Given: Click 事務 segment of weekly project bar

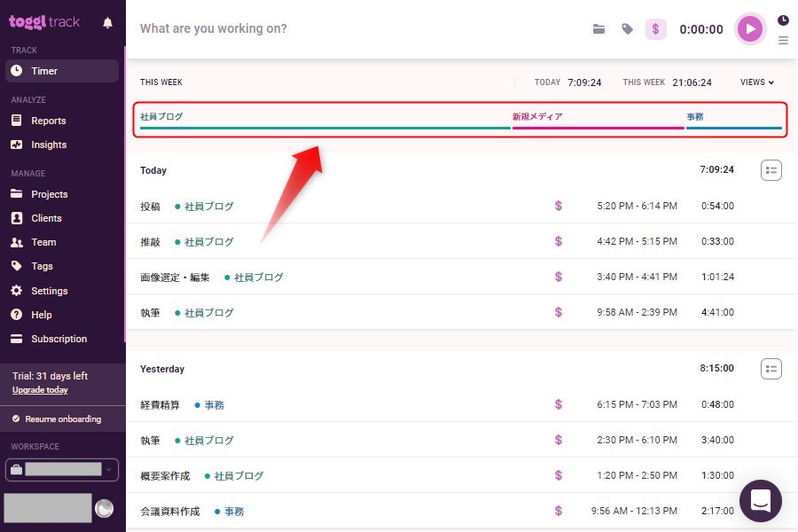Looking at the screenshot, I should coord(734,121).
